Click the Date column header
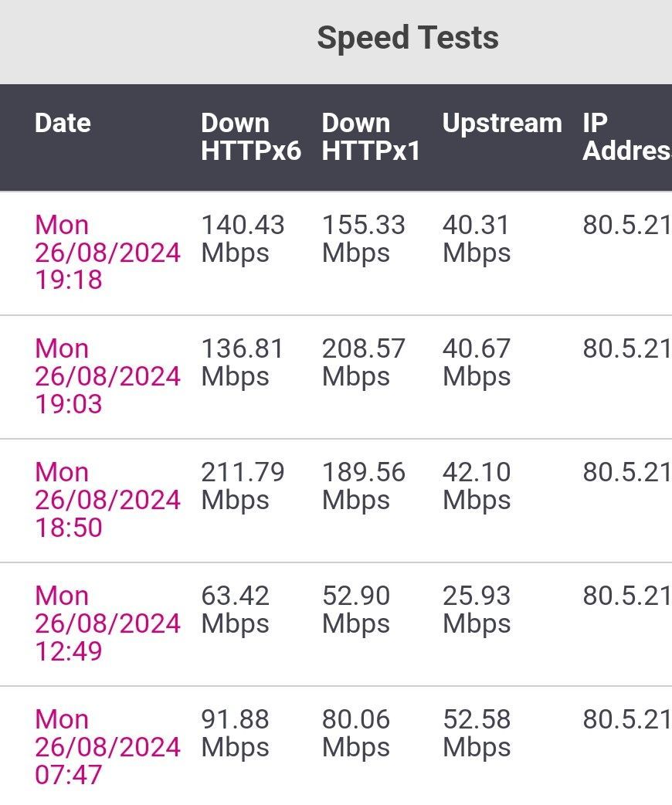The width and height of the screenshot is (672, 805). click(63, 123)
